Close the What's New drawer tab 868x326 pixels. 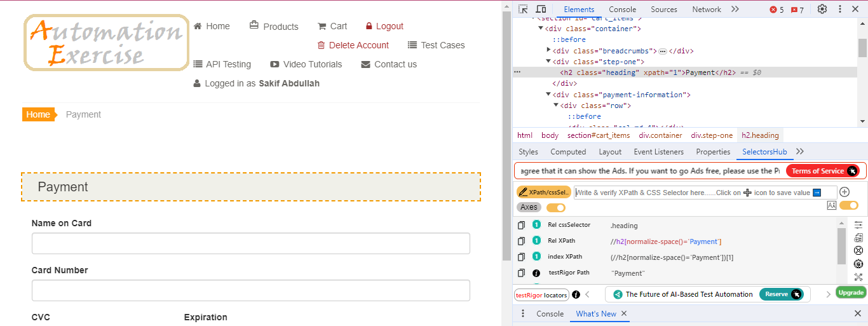tap(624, 313)
